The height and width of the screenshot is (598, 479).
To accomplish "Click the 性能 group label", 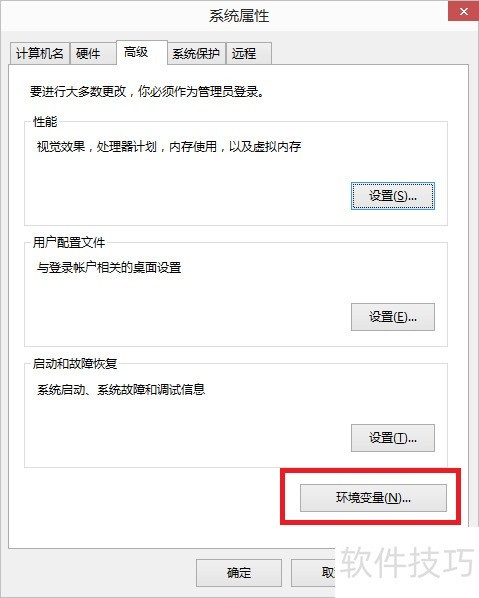I will (x=45, y=122).
